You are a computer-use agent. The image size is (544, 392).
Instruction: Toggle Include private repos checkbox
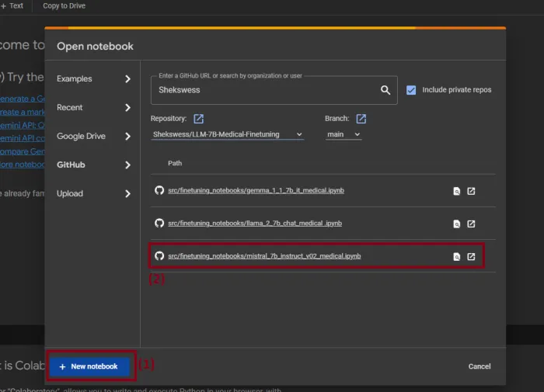(x=411, y=90)
